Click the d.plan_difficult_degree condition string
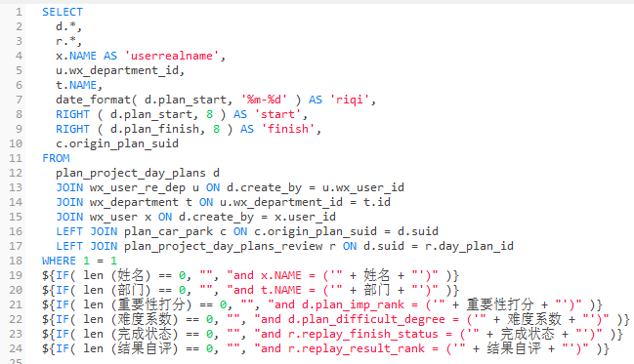Image resolution: width=634 pixels, height=364 pixels. click(370, 319)
